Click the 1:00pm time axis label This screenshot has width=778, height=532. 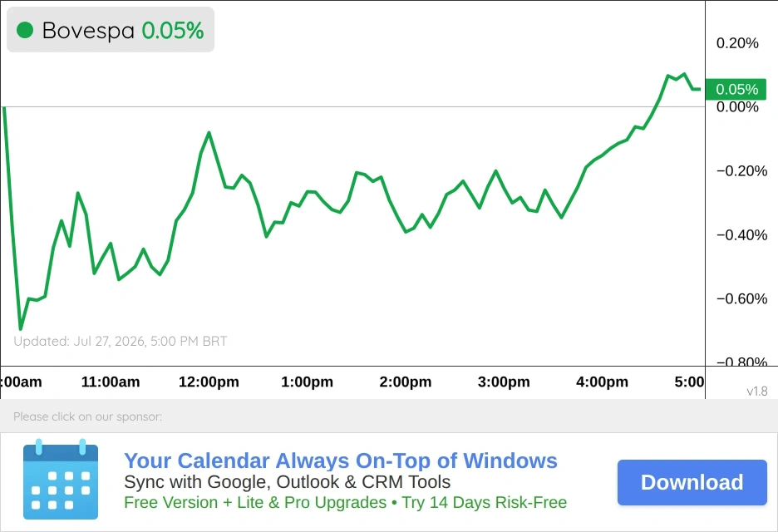tap(308, 382)
